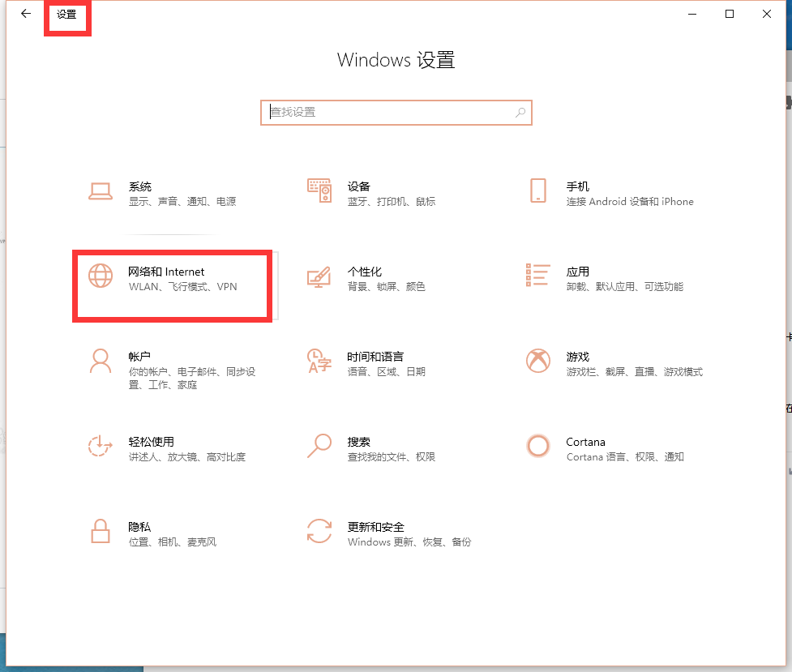This screenshot has width=792, height=672.
Task: Click the Accounts person icon
Action: [x=101, y=361]
